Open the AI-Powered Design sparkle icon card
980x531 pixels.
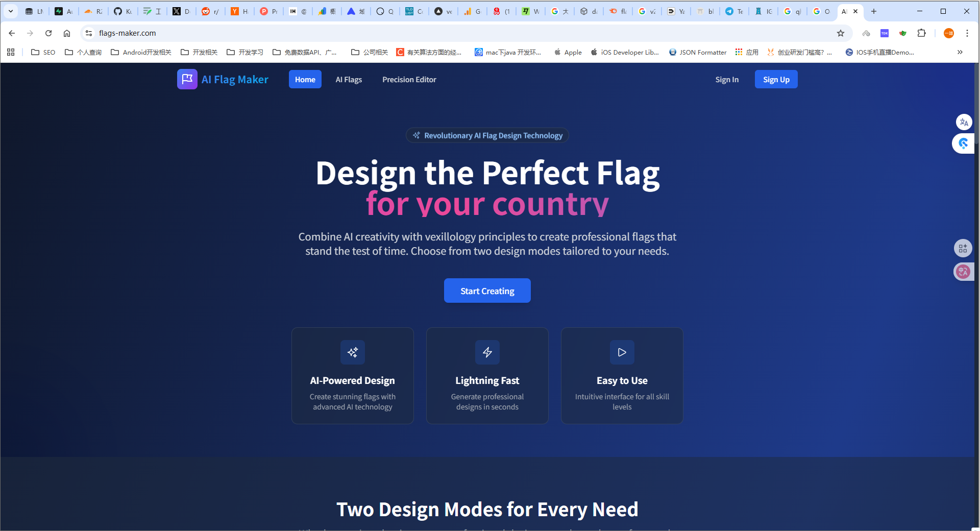352,352
